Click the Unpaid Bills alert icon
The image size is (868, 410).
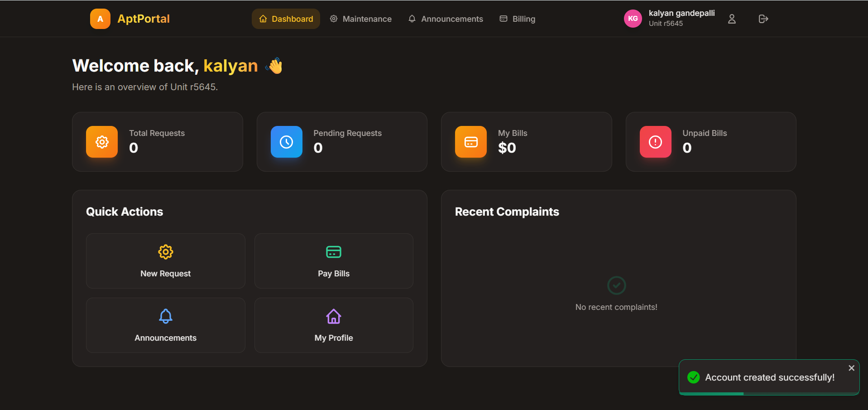coord(656,142)
